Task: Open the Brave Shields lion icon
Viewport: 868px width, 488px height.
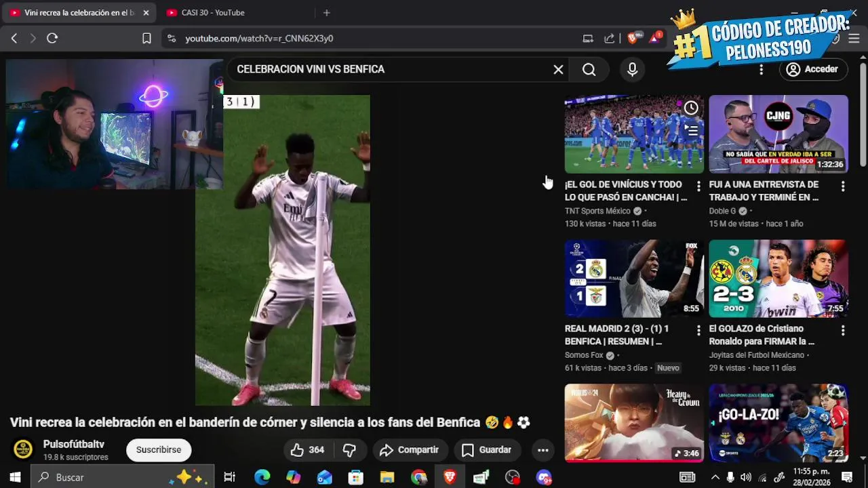Action: point(633,39)
